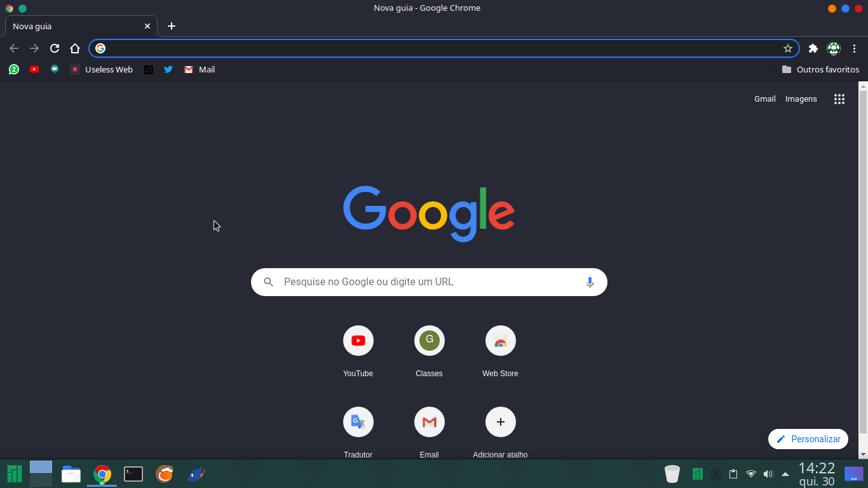Open the Manjaro application launcher
Image resolution: width=868 pixels, height=488 pixels.
tap(14, 474)
